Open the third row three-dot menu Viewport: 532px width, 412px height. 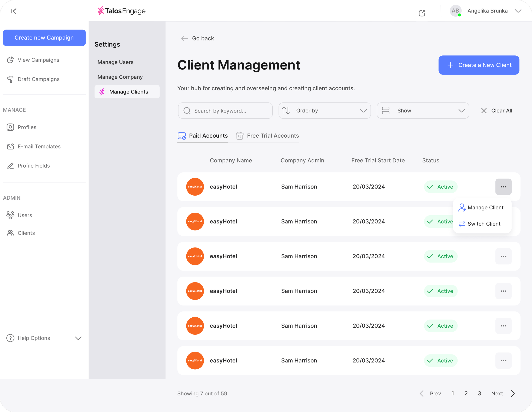click(x=503, y=256)
